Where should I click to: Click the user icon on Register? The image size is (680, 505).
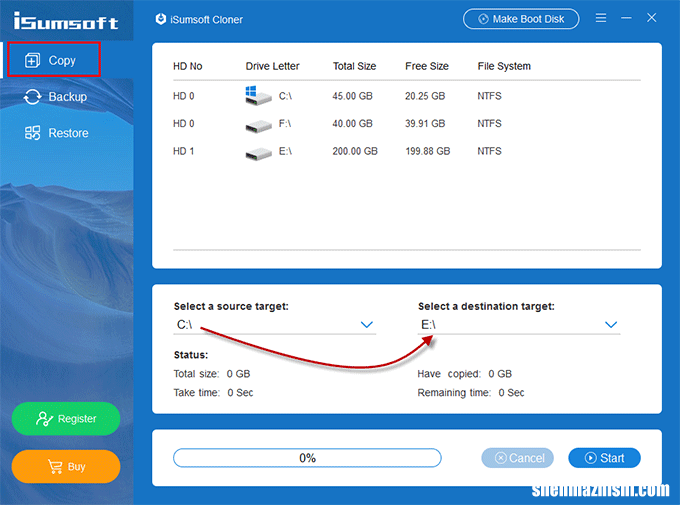(44, 419)
